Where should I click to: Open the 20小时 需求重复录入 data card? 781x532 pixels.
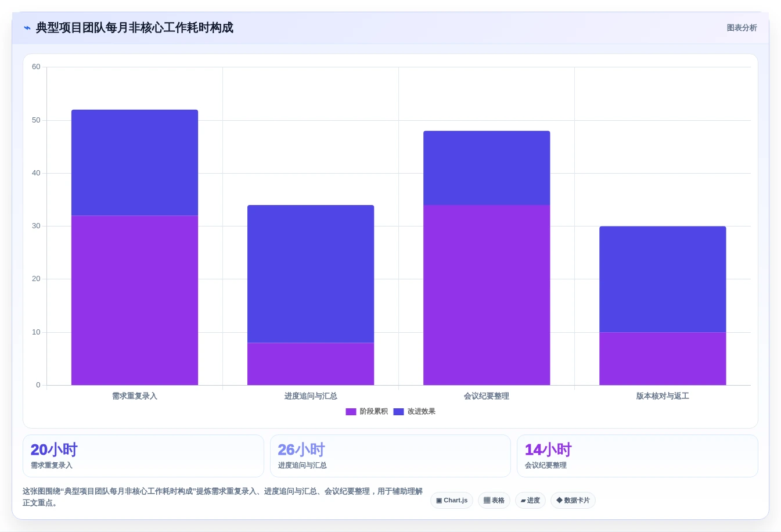tap(143, 456)
